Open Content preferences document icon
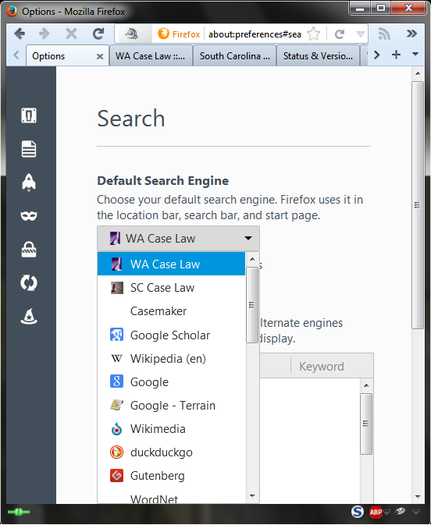The width and height of the screenshot is (431, 525). (x=29, y=149)
